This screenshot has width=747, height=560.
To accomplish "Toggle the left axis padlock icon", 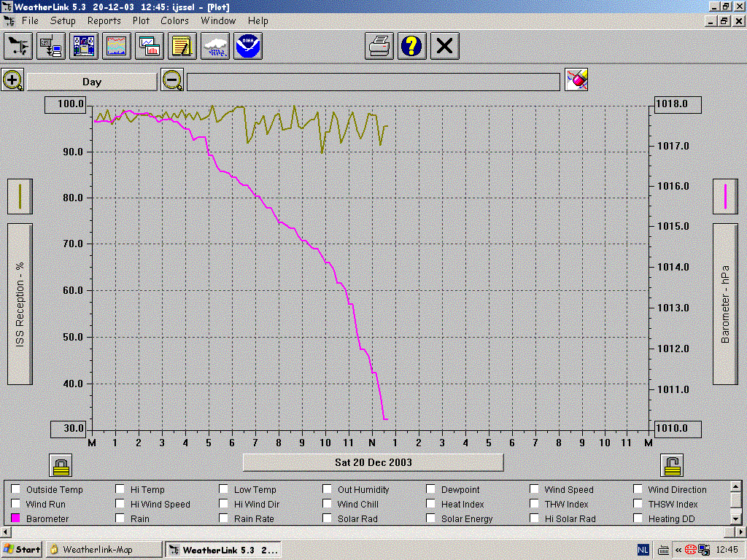I will point(61,466).
